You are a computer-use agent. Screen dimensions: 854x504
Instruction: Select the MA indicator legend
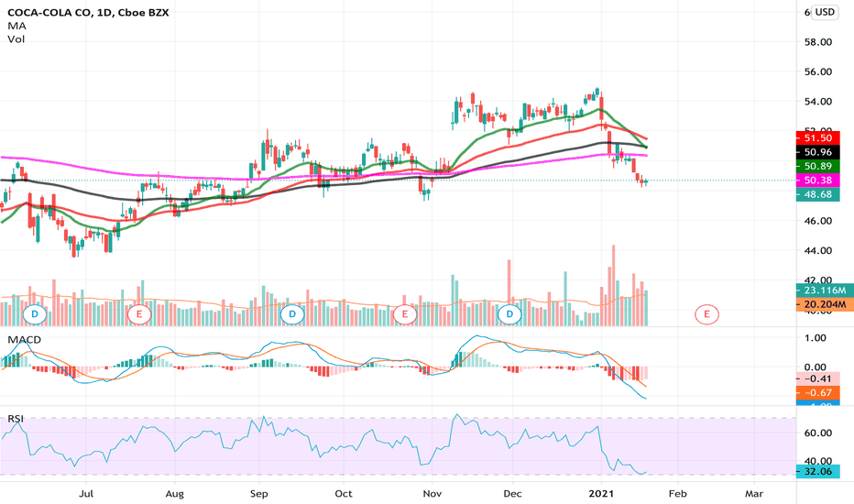click(x=16, y=26)
